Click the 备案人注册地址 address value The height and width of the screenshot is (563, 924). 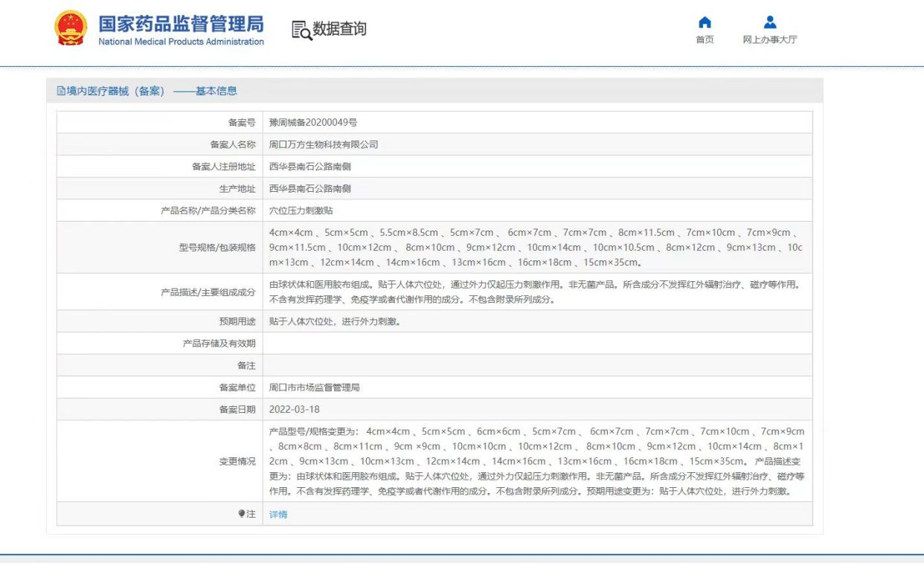(x=310, y=167)
